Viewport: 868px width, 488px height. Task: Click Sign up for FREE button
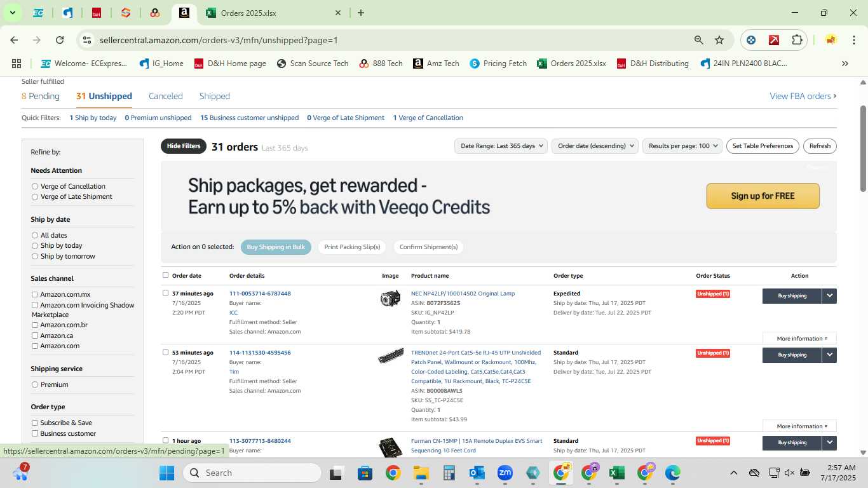pyautogui.click(x=763, y=196)
